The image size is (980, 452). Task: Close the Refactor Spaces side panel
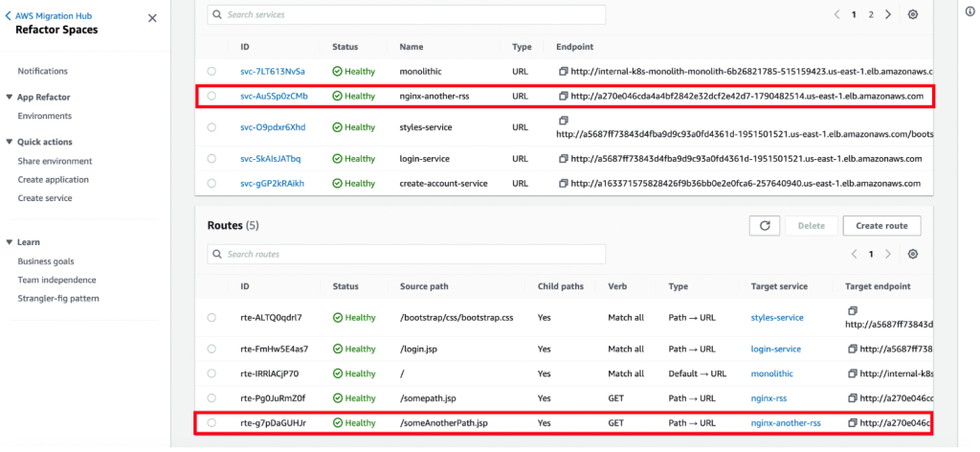tap(152, 18)
